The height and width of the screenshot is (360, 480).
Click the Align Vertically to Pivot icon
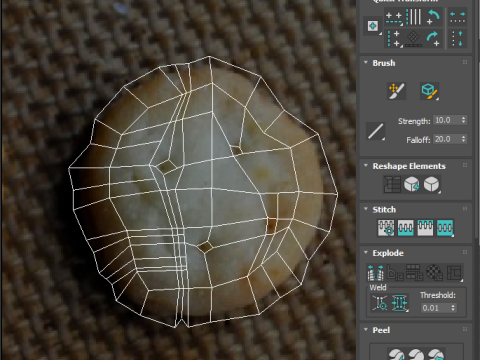coord(394,39)
